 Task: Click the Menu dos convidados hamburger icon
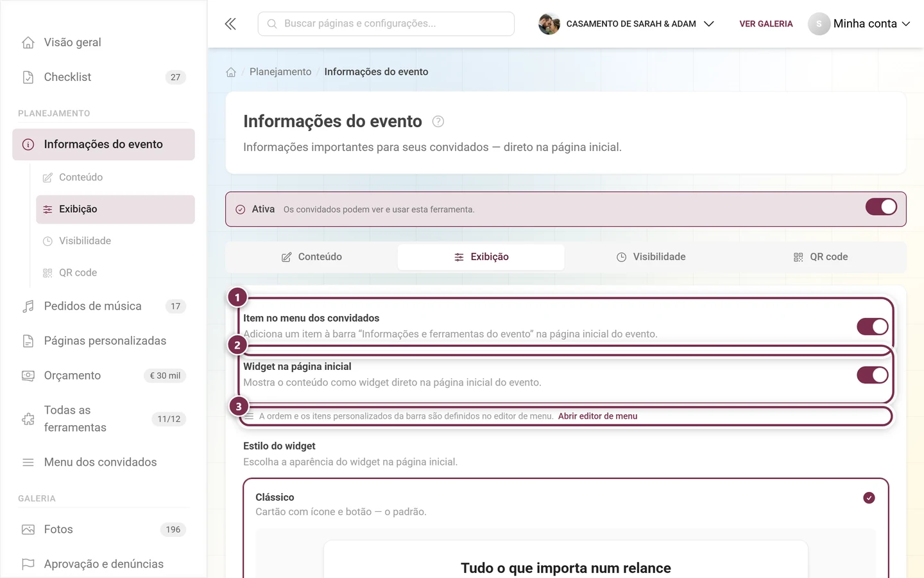point(28,462)
